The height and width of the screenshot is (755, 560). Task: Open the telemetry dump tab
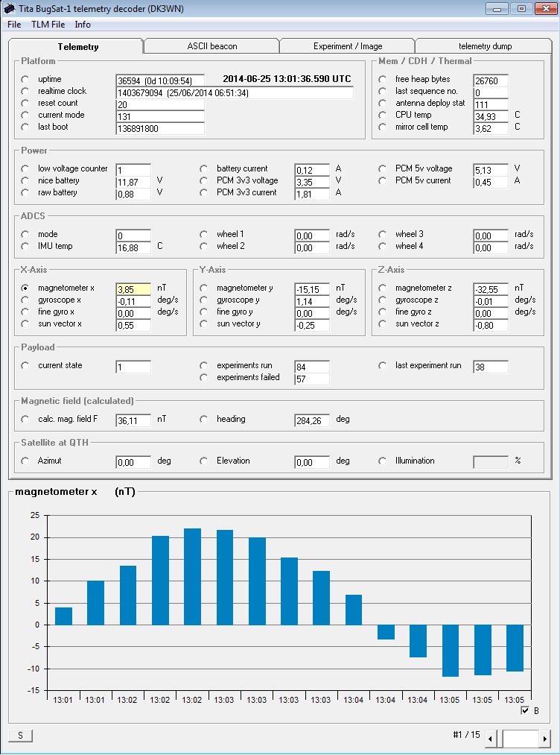pos(485,46)
